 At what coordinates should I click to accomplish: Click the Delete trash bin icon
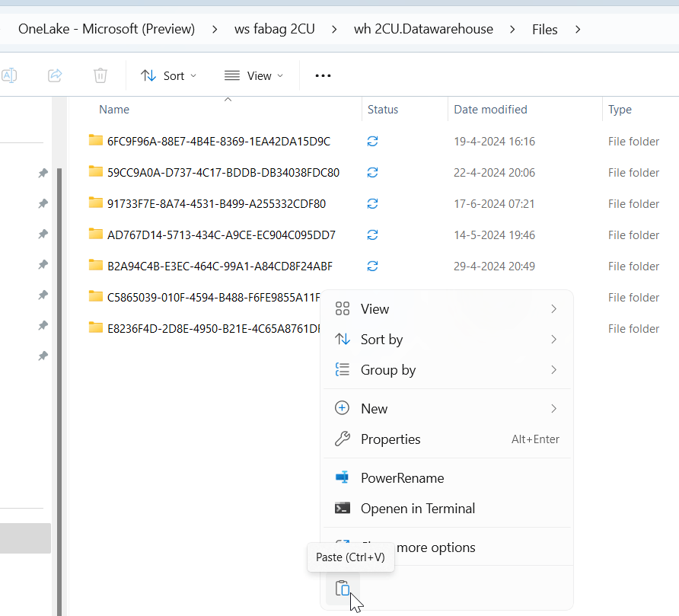click(x=100, y=75)
